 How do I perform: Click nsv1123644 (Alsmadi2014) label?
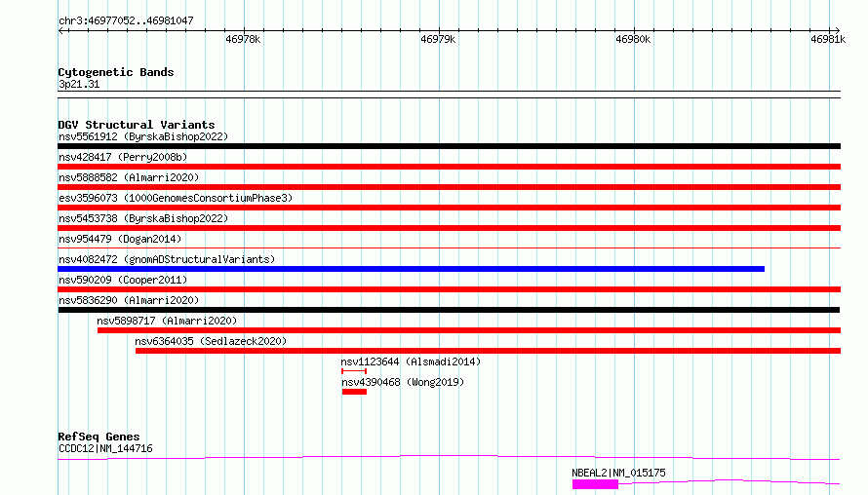(x=411, y=362)
